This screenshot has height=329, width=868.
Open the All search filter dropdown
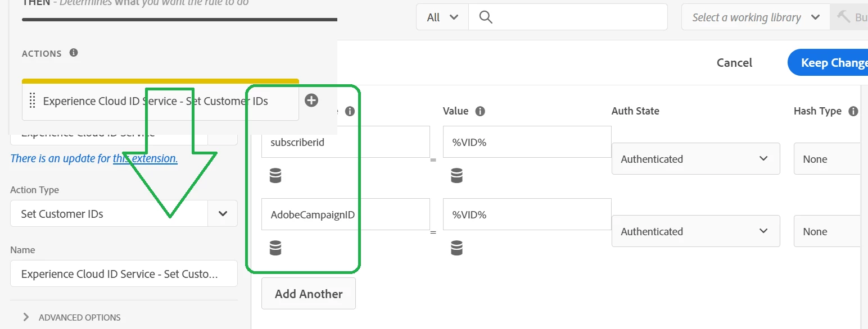tap(442, 17)
